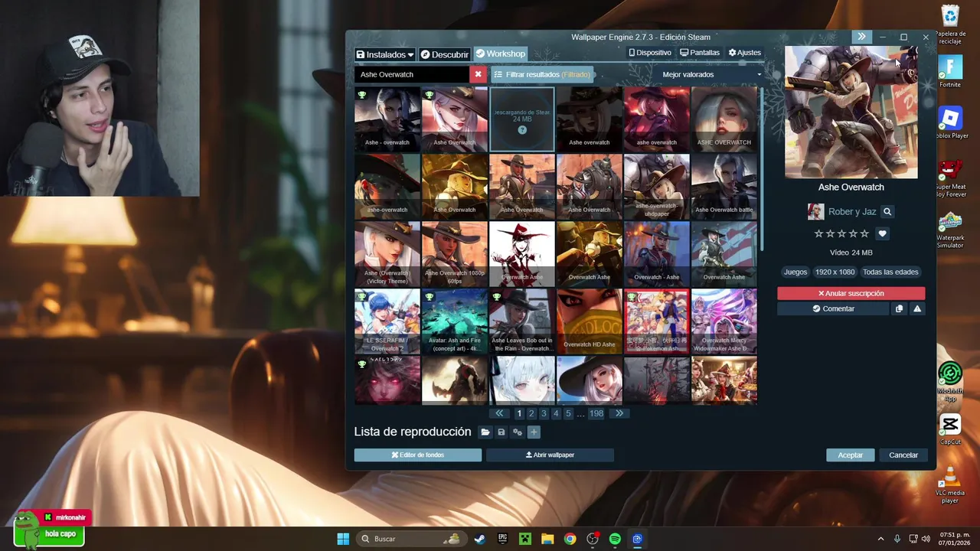Open Google Chrome from taskbar
980x551 pixels.
[570, 539]
